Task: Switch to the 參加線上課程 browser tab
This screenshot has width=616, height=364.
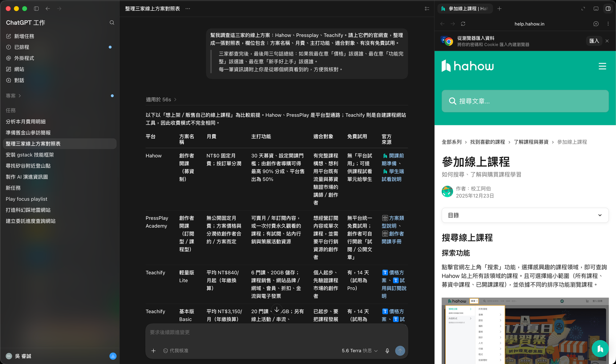Action: (465, 9)
